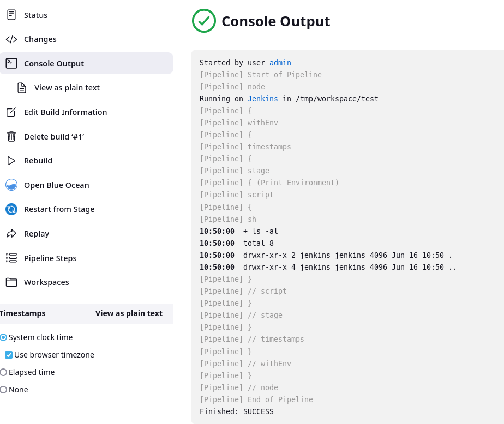Click the Replay arrow icon
Image resolution: width=504 pixels, height=424 pixels.
(x=11, y=233)
